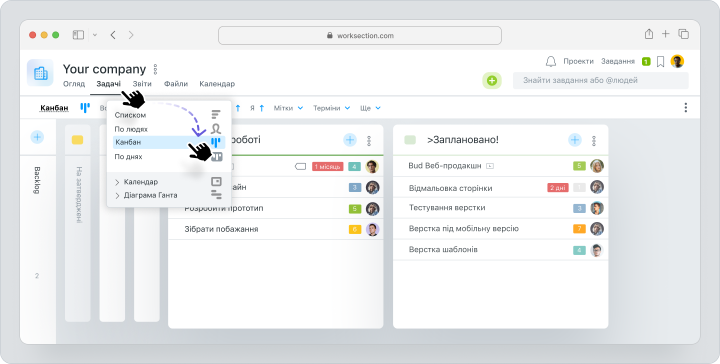Expand the Календар submenu chevron
The width and height of the screenshot is (720, 364).
coord(117,182)
